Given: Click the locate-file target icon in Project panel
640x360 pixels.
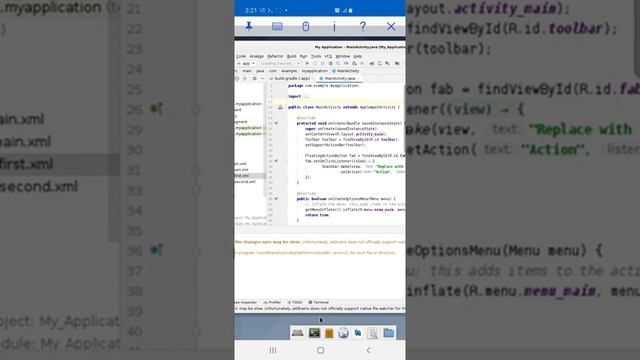Looking at the screenshot, I should point(237,78).
